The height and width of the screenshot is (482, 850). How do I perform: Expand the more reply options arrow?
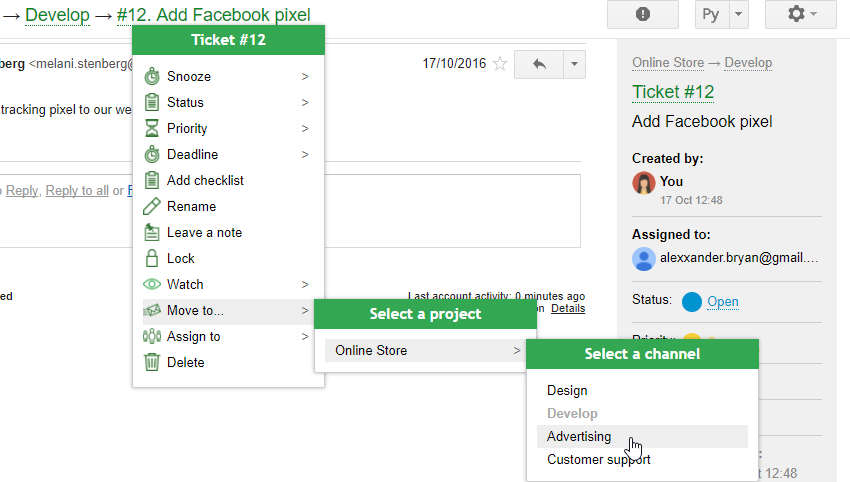(574, 64)
